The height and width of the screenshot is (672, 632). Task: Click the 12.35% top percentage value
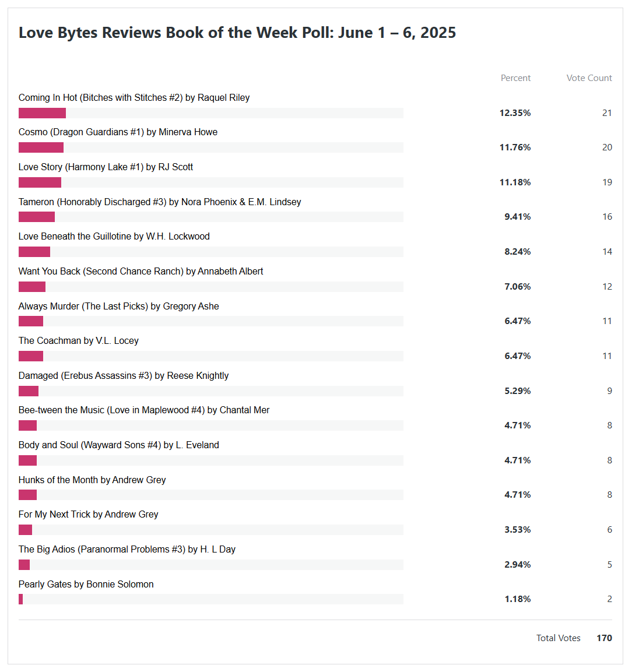coord(515,113)
